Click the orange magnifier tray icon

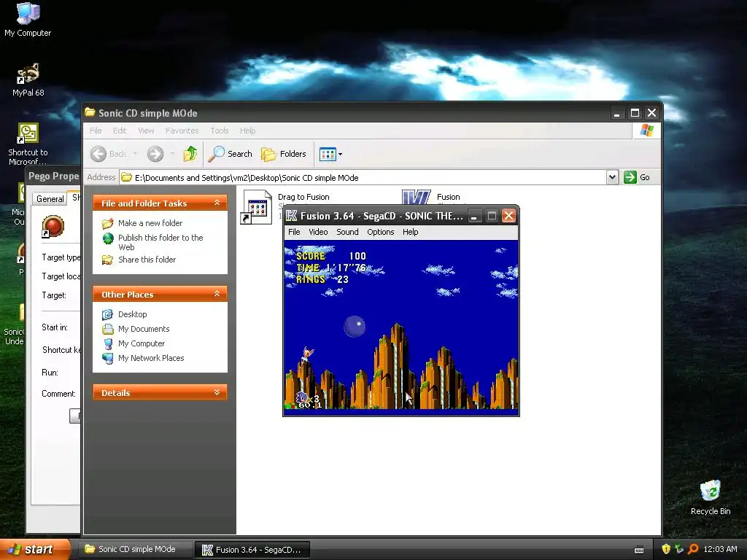coord(693,549)
